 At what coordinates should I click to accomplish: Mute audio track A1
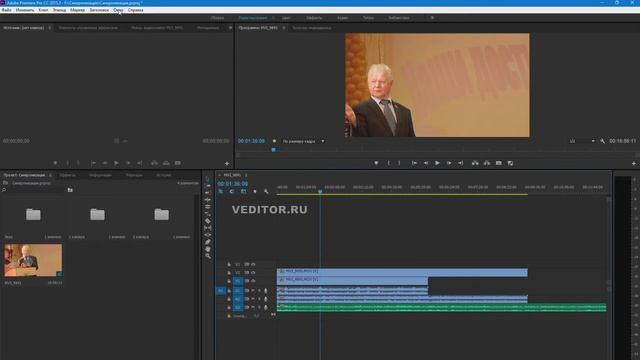(253, 291)
